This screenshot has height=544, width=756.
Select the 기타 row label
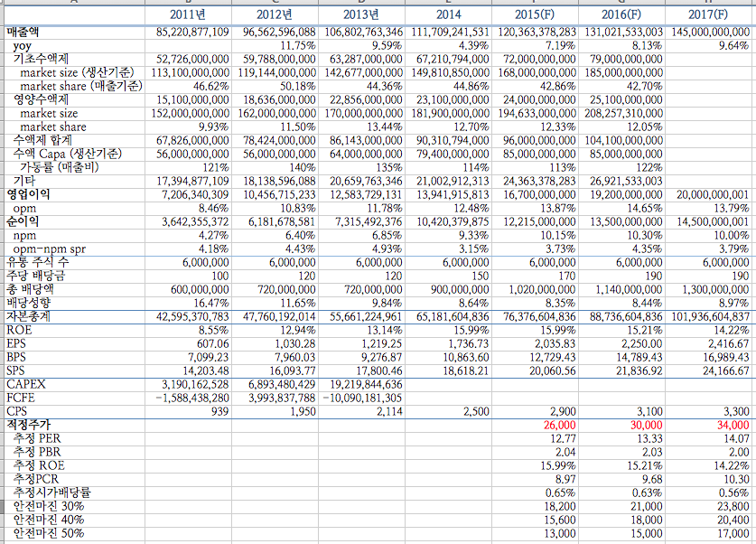tap(24, 181)
